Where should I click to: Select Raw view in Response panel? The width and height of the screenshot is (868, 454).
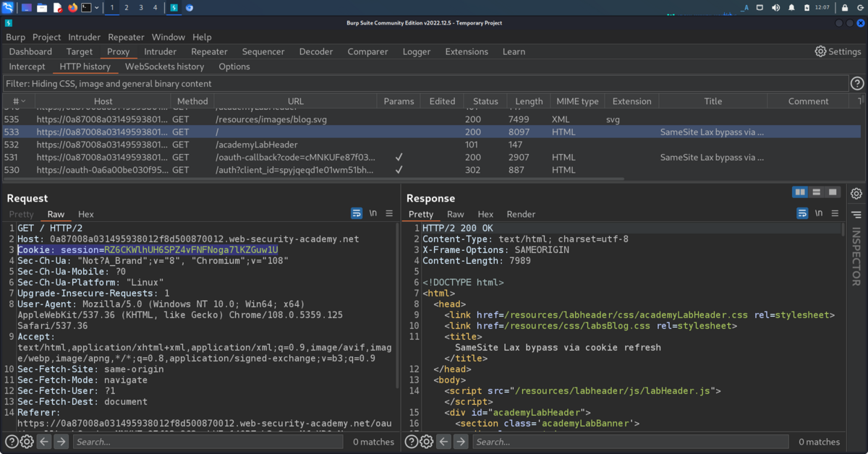(x=456, y=214)
